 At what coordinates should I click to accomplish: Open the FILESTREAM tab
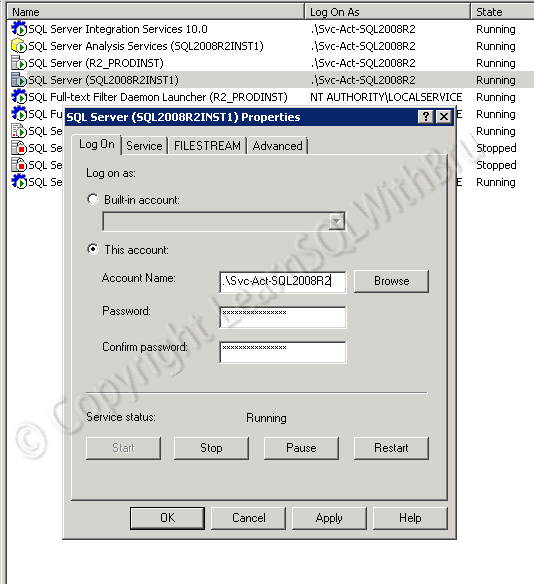click(x=207, y=146)
